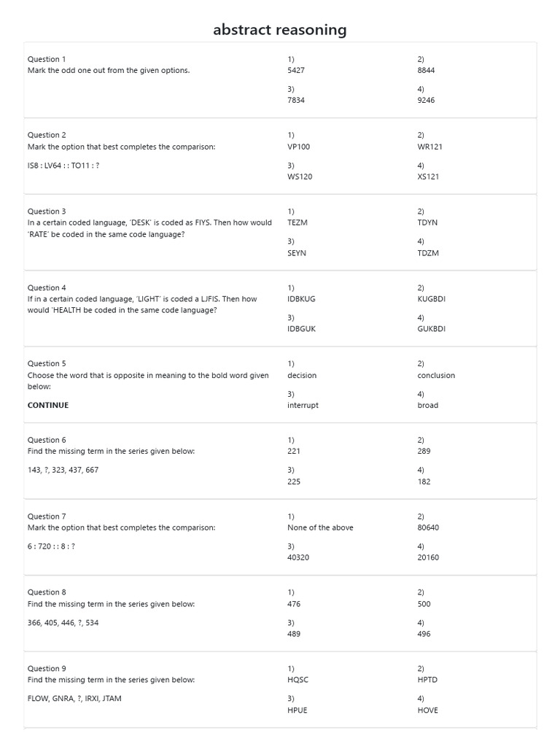Select 'conclusion' option in Question 5
Image resolution: width=560 pixels, height=747 pixels.
[436, 376]
